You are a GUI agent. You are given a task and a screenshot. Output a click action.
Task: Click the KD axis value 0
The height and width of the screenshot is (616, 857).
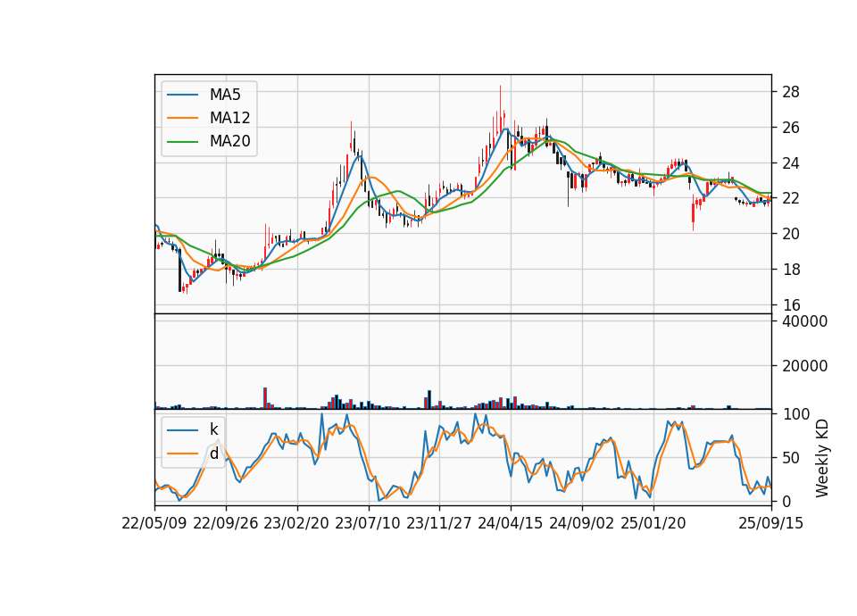[x=786, y=501]
